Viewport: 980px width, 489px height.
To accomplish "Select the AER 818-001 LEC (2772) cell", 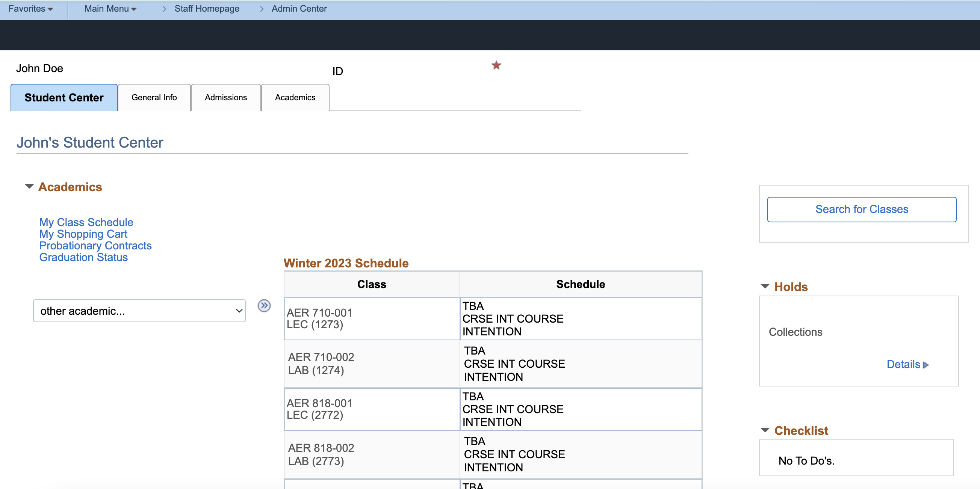I will coord(372,409).
